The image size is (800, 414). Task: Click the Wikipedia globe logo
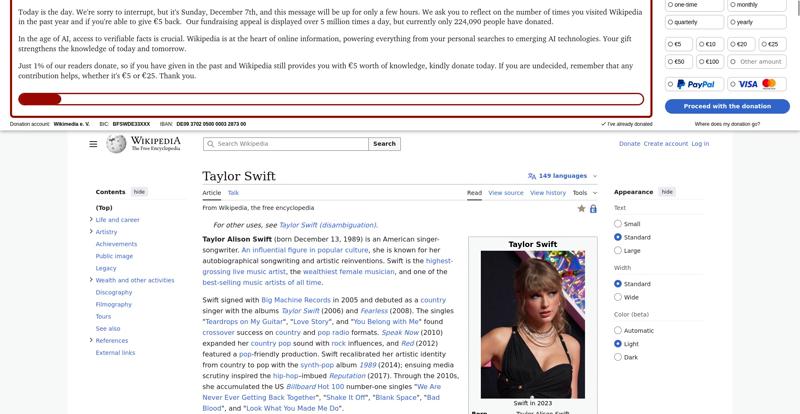(116, 144)
